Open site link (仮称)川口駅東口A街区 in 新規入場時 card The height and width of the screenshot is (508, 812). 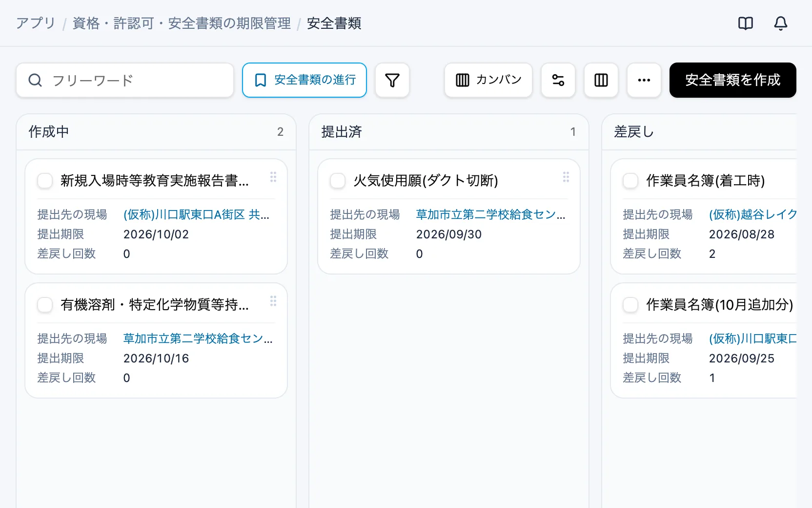click(196, 214)
